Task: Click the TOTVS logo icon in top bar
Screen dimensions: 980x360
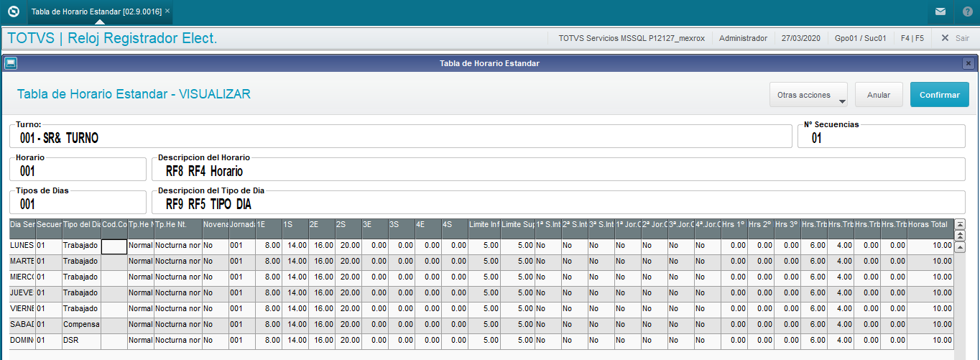Action: 13,11
